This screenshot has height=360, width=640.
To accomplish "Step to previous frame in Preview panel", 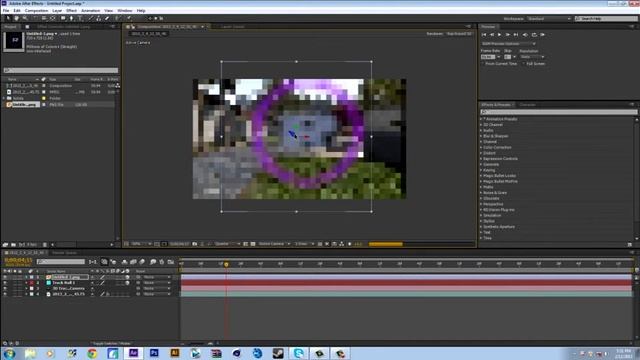I will (492, 35).
